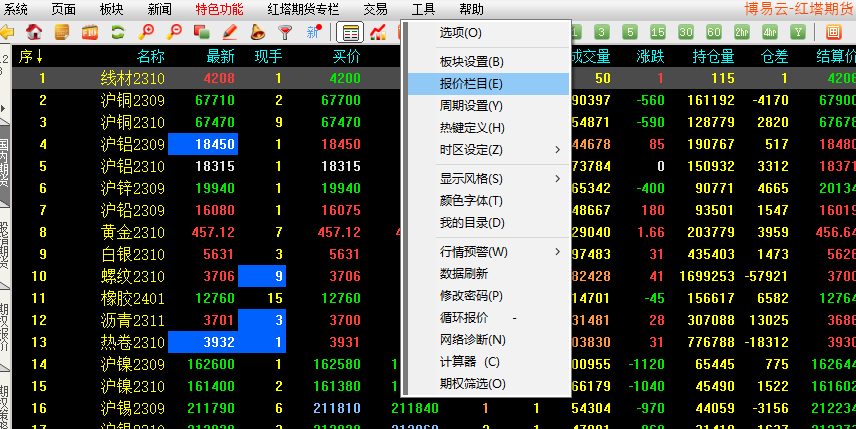Click the zoom in magnifier icon
Image resolution: width=856 pixels, height=429 pixels.
click(x=146, y=32)
